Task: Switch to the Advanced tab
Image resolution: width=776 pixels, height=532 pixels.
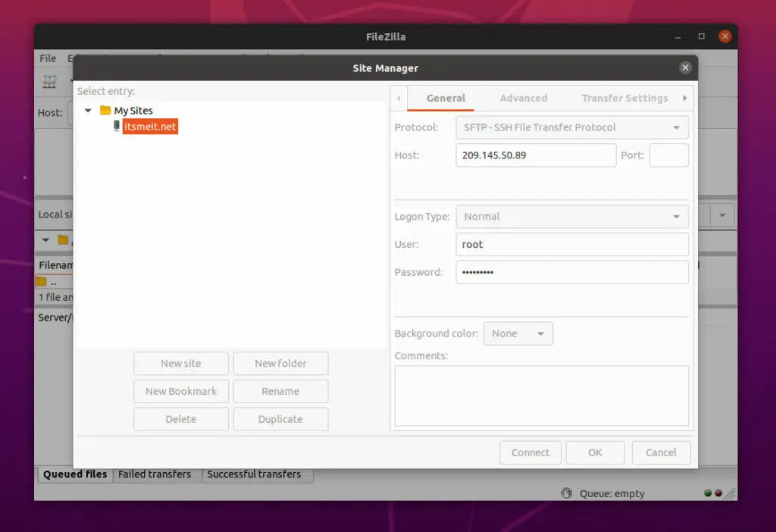Action: point(523,98)
